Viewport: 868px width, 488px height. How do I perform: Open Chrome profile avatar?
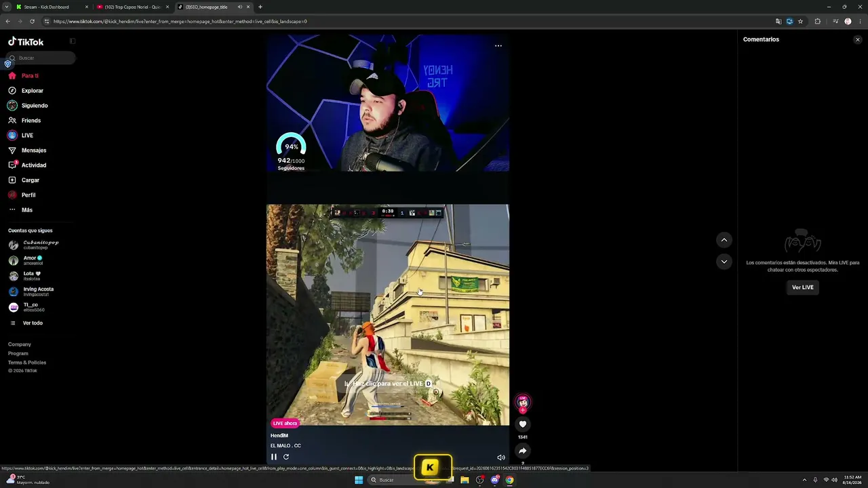(848, 21)
